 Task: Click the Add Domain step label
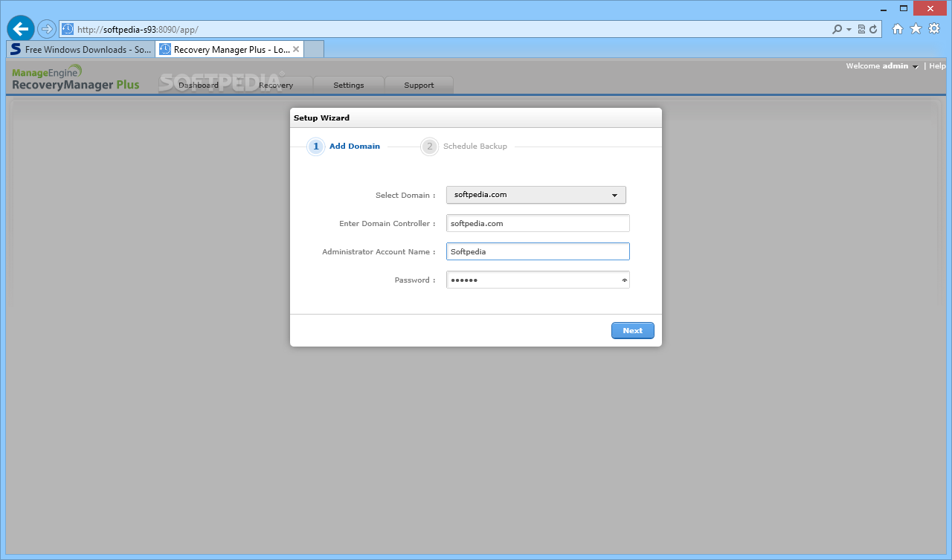coord(355,147)
